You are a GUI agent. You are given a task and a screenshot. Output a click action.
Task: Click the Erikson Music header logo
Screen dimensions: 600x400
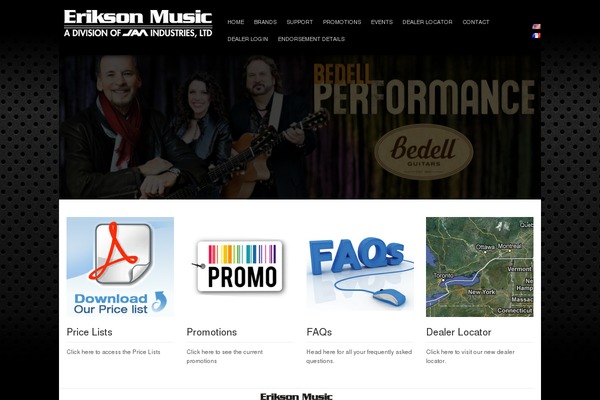tap(138, 24)
